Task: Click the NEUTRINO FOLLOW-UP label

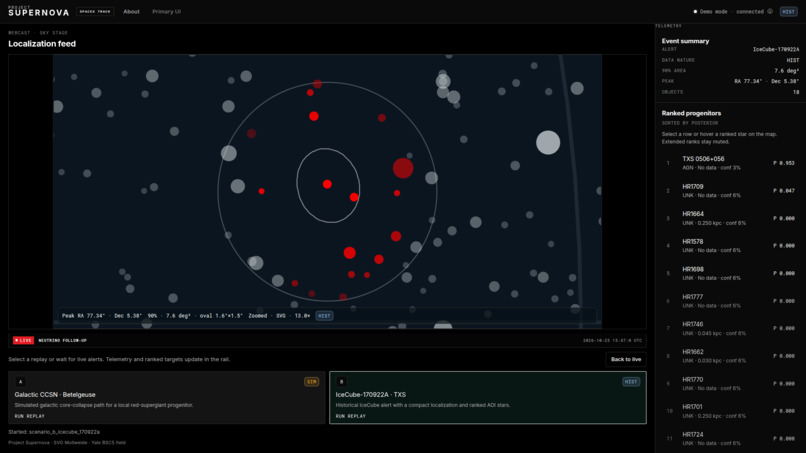Action: pyautogui.click(x=63, y=340)
